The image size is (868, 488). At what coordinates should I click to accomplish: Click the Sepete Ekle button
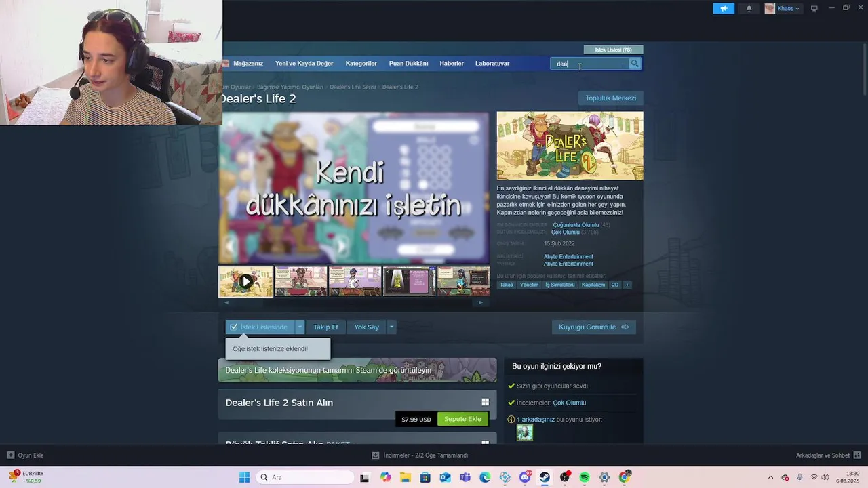[x=462, y=419]
